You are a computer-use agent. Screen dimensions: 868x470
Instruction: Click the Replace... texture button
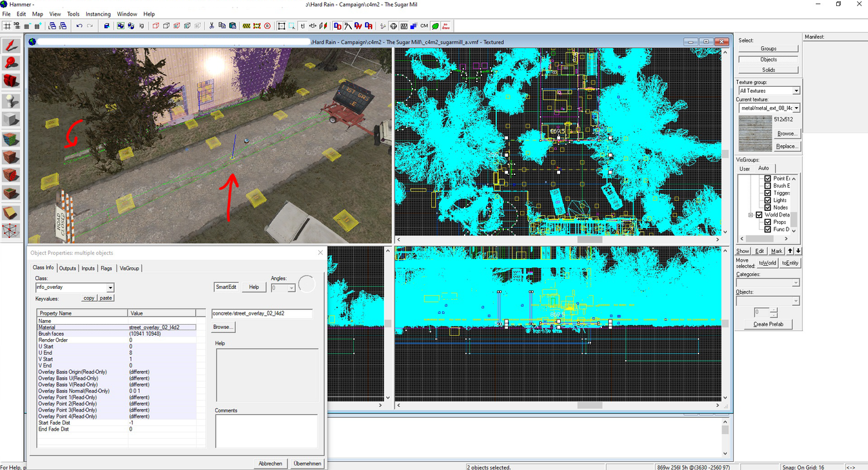click(x=787, y=146)
